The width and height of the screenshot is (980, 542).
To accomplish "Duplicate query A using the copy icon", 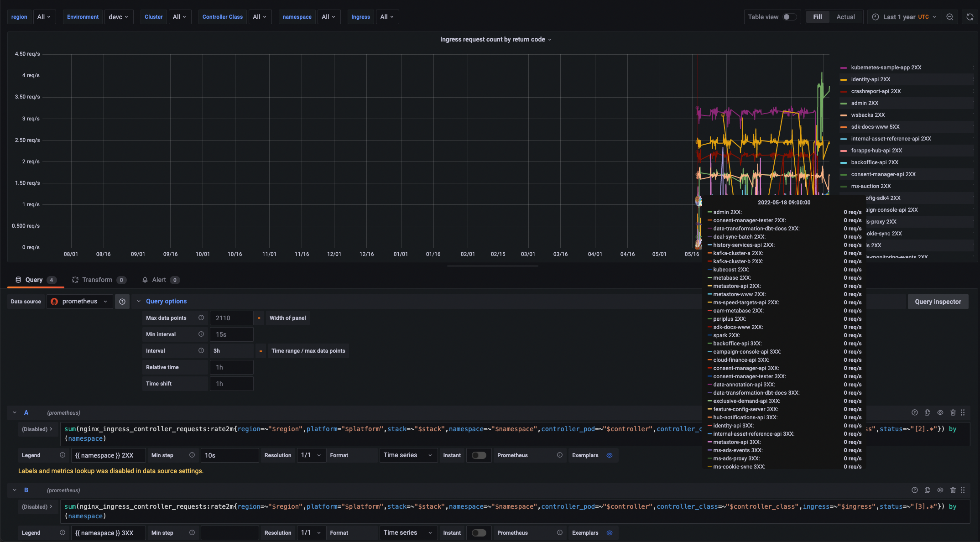I will click(x=927, y=412).
